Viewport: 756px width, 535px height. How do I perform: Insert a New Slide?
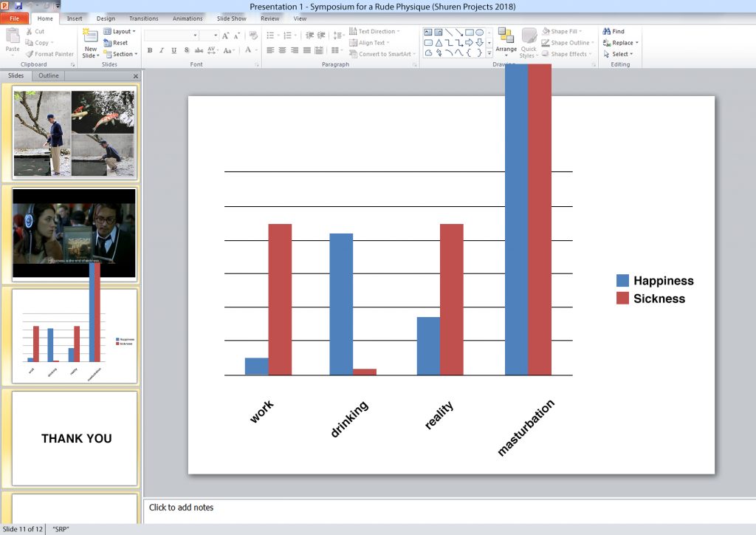click(90, 43)
